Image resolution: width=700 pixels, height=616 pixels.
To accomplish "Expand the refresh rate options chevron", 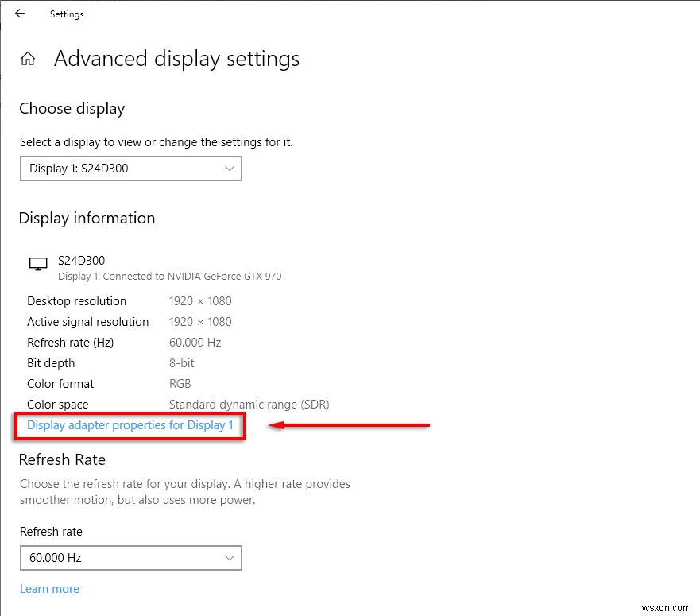I will point(229,558).
